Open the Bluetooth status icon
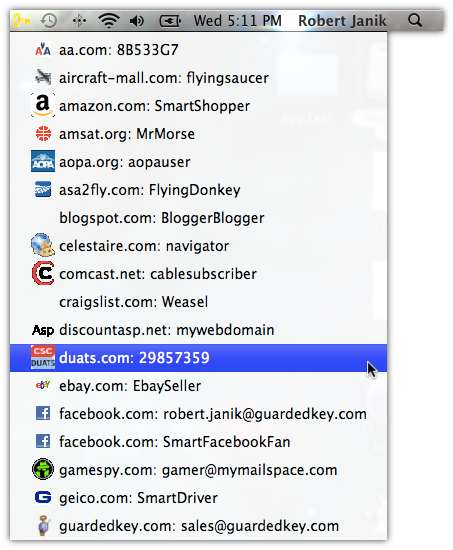 (x=79, y=21)
